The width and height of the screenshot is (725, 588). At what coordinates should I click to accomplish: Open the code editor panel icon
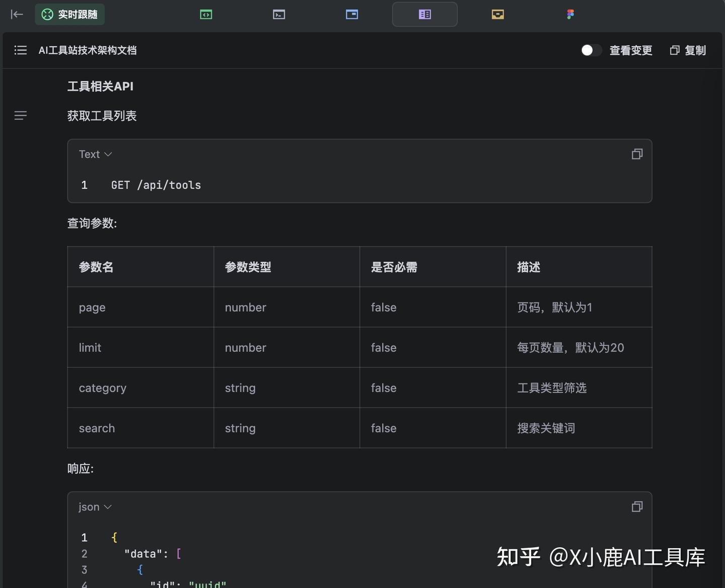[x=206, y=14]
